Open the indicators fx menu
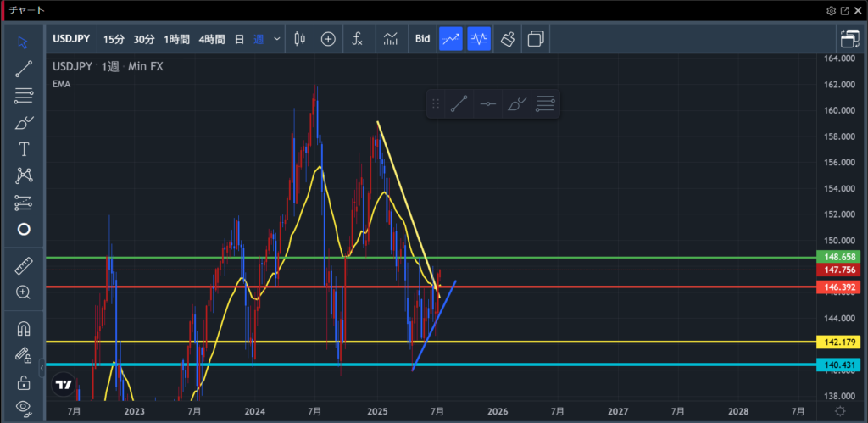Viewport: 868px width, 423px height. (358, 39)
